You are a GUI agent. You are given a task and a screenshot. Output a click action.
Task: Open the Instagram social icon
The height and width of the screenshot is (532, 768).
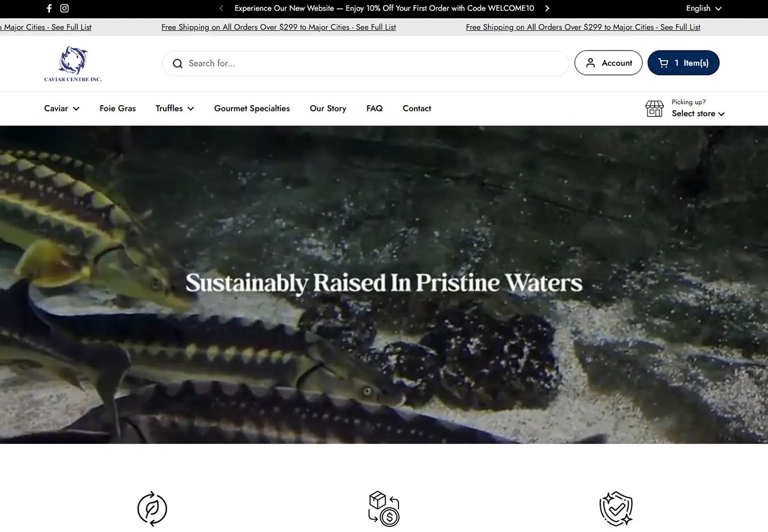pyautogui.click(x=64, y=9)
